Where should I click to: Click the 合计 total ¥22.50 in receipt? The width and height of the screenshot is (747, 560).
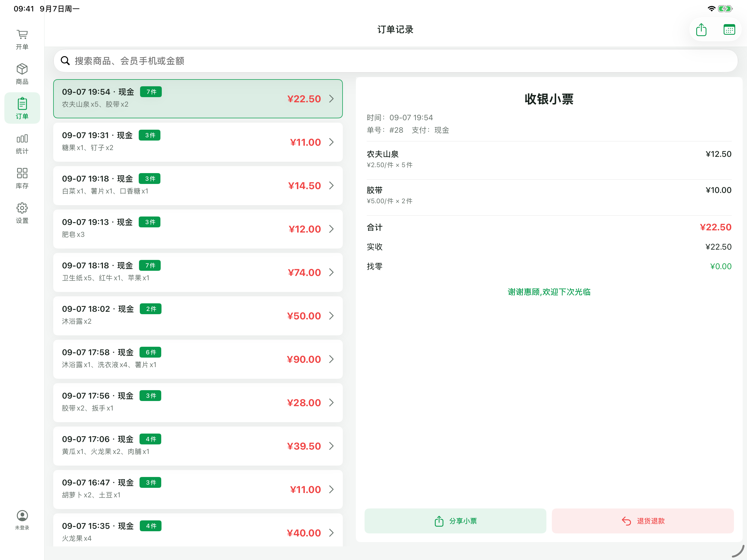pyautogui.click(x=716, y=227)
